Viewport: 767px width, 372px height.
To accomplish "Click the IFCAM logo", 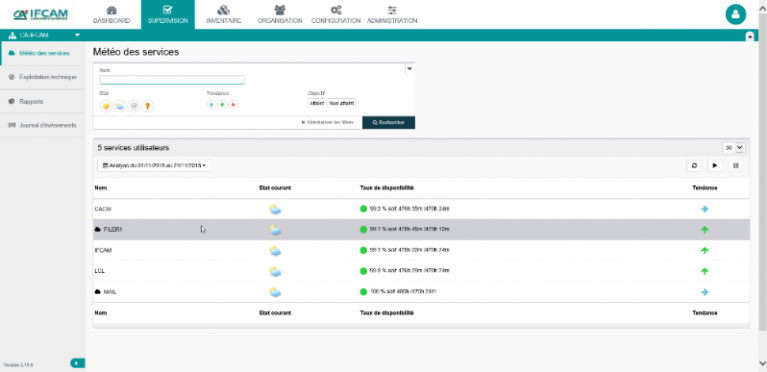I will [x=41, y=14].
